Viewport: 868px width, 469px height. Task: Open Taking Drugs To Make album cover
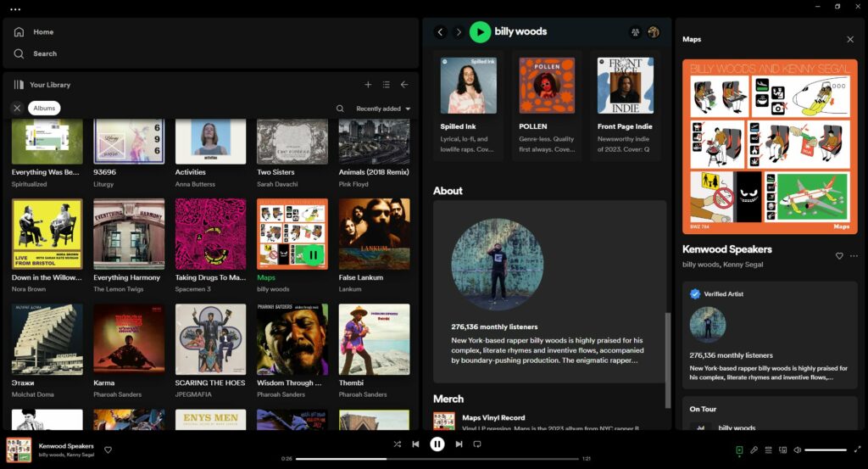[210, 234]
